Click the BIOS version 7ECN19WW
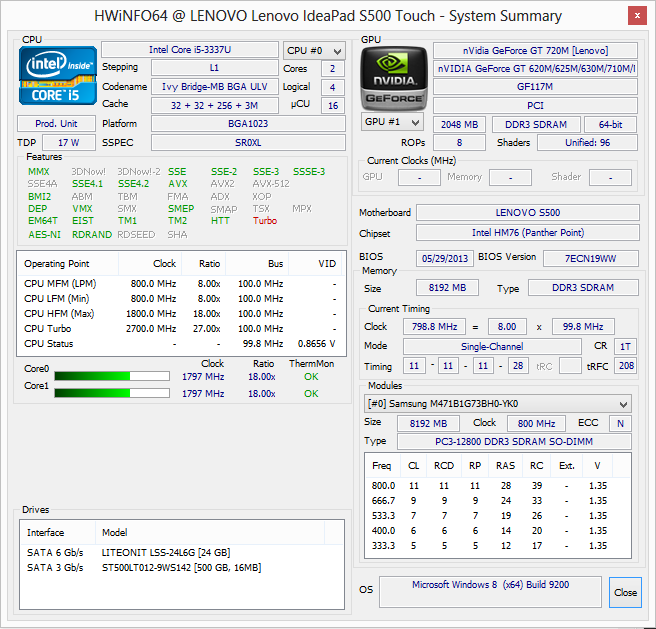Screen dimensions: 656x629 tap(591, 259)
